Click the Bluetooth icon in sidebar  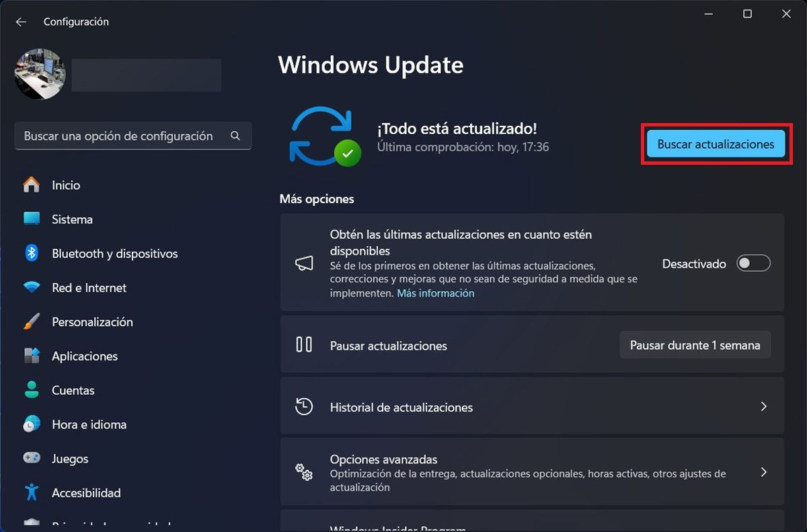coord(32,253)
